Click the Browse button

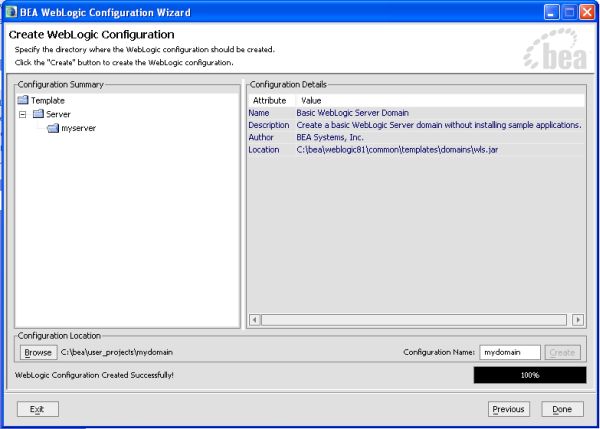pos(38,352)
